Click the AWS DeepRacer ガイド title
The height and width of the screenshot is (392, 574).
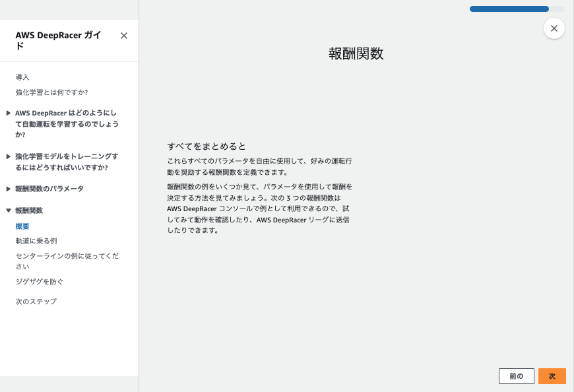point(58,40)
